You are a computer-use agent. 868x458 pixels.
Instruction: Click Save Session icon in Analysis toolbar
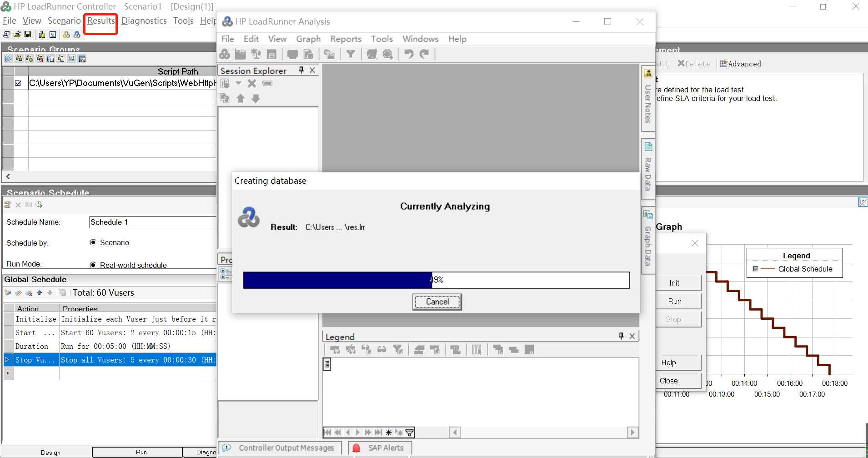tap(271, 54)
